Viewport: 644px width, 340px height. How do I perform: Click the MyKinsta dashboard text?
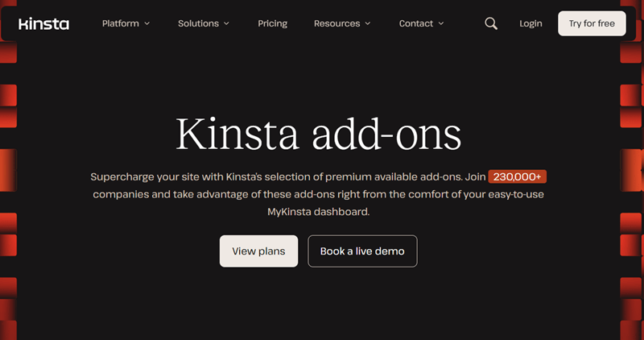319,212
